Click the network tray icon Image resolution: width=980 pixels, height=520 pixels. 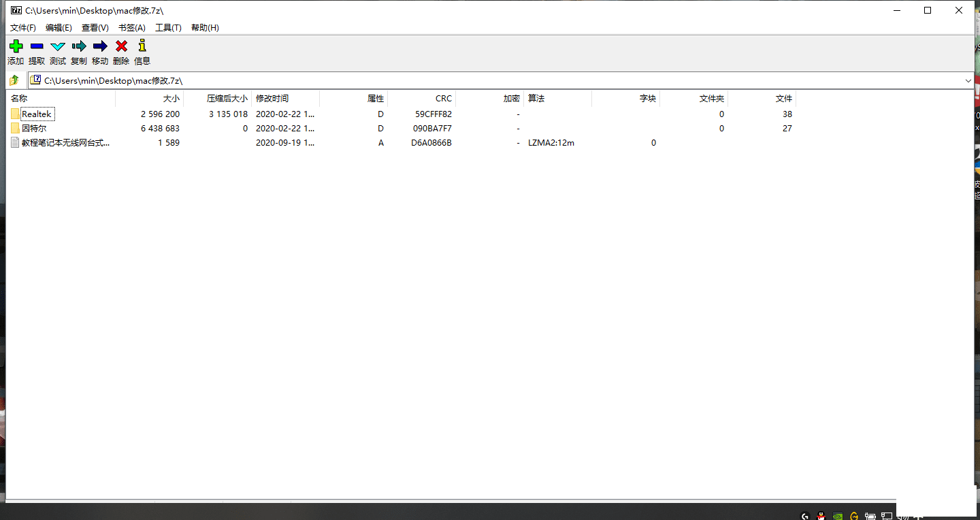(x=887, y=516)
